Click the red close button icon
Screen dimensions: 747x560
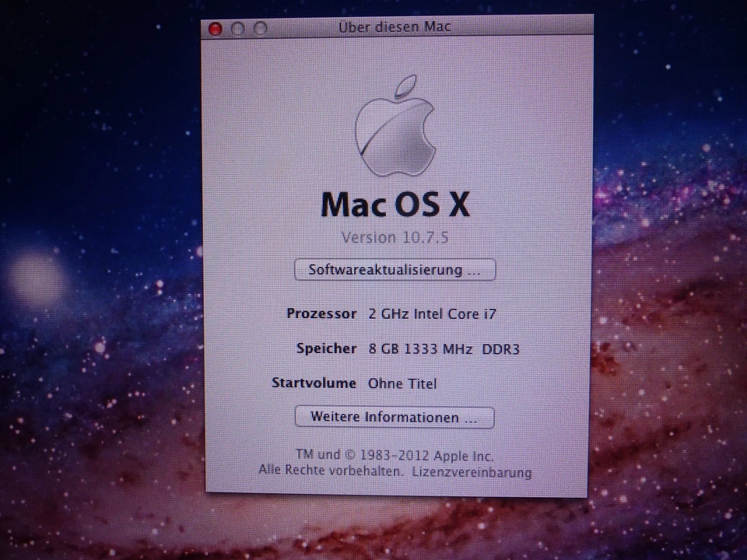(x=216, y=29)
